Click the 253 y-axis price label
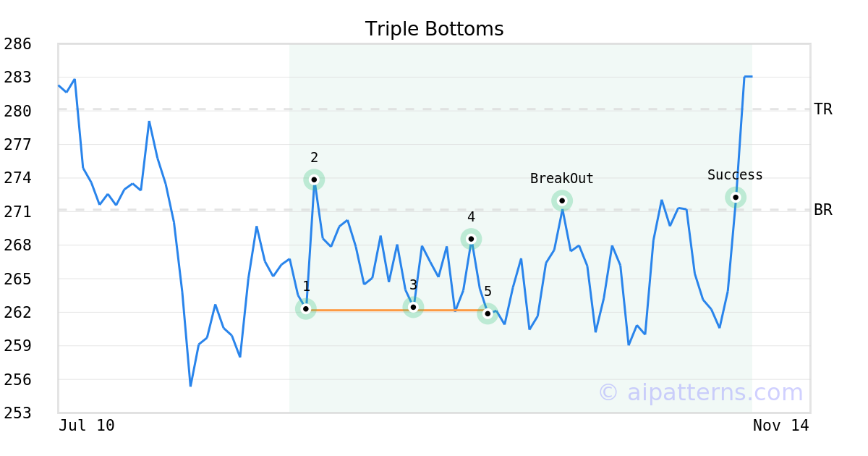Viewport: 868px width, 456px height. click(17, 413)
